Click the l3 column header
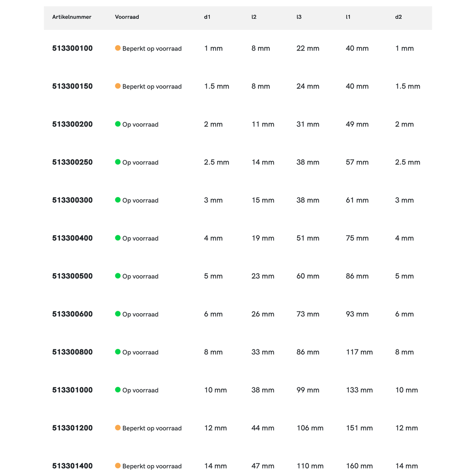The height and width of the screenshot is (476, 476). click(299, 17)
